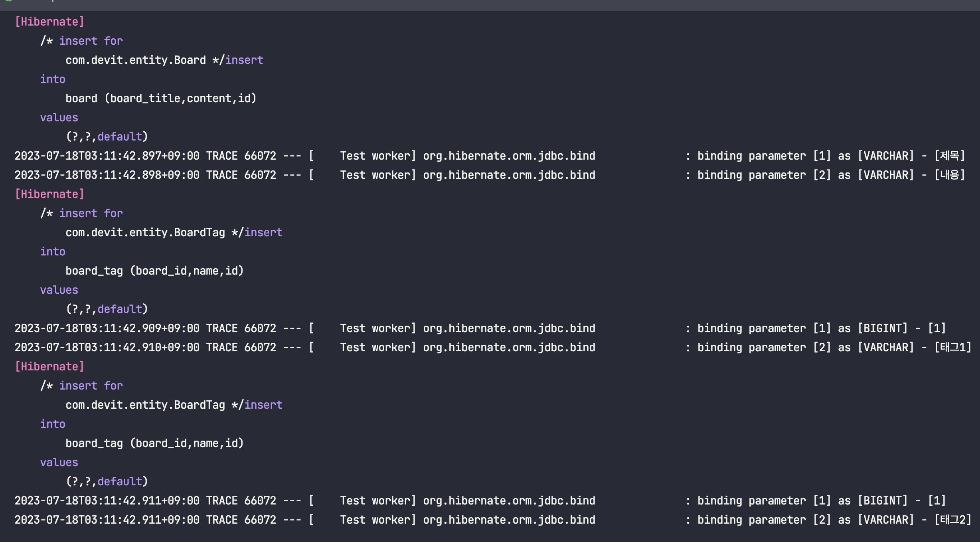980x542 pixels.
Task: Click the first [Hibernate] log label
Action: tap(49, 22)
